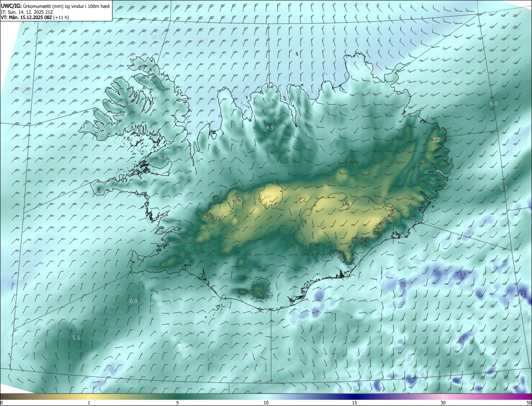Image resolution: width=532 pixels, height=406 pixels.
Task: Click the title text 'Úrkomumætti (mm) og vindur í 100m hæð'
Action: pyautogui.click(x=66, y=6)
